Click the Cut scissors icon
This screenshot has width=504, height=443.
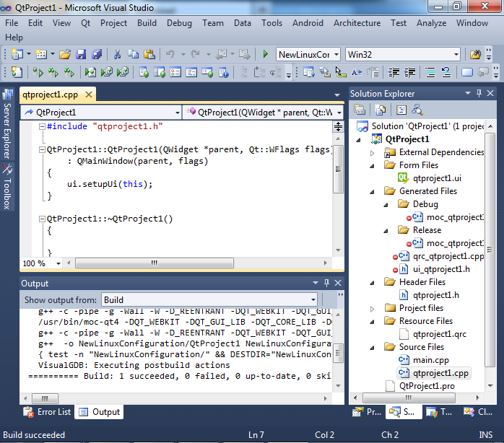pos(117,54)
